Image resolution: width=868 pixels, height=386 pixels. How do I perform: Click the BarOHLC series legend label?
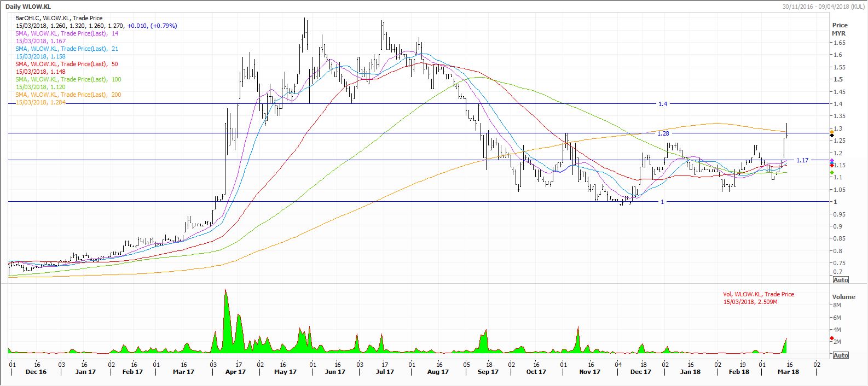pyautogui.click(x=59, y=18)
